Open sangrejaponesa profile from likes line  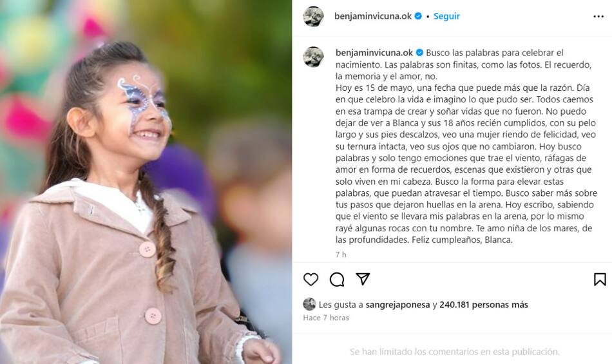397,305
